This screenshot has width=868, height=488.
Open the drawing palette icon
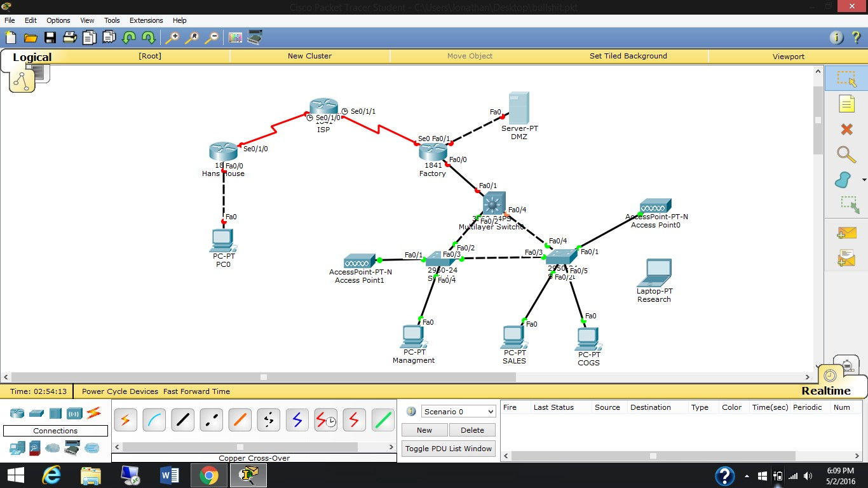click(235, 37)
